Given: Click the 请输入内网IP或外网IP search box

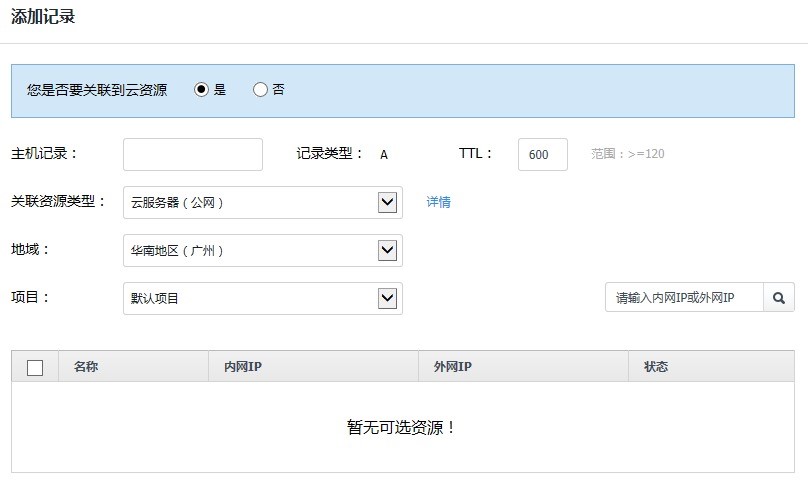Looking at the screenshot, I should point(684,297).
